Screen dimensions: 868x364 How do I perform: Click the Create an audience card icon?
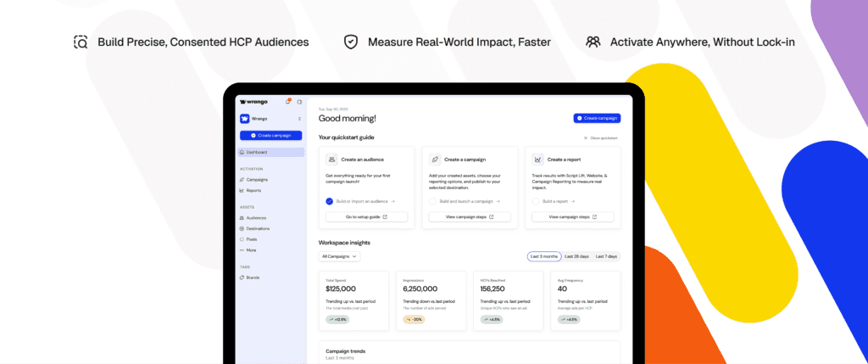coord(331,159)
